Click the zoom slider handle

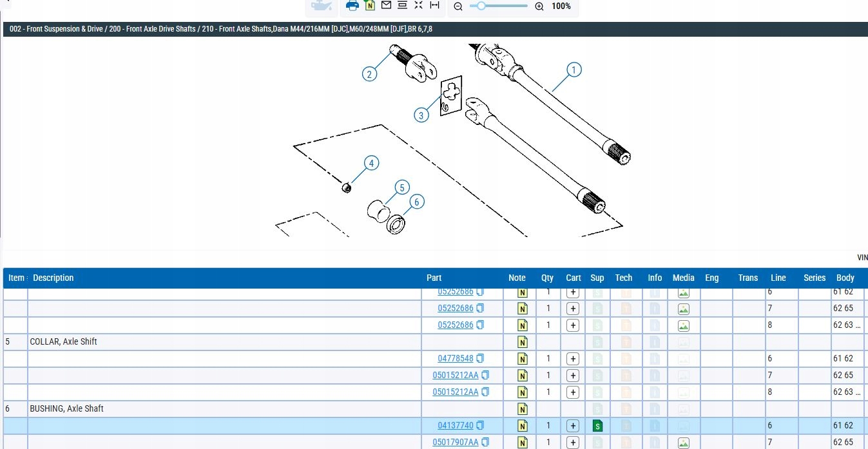481,6
